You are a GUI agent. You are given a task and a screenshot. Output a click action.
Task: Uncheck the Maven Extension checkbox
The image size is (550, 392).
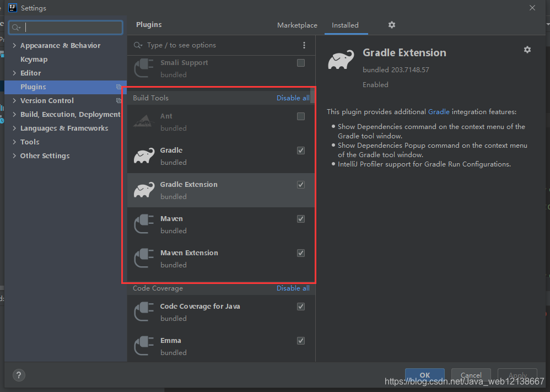[x=301, y=254]
